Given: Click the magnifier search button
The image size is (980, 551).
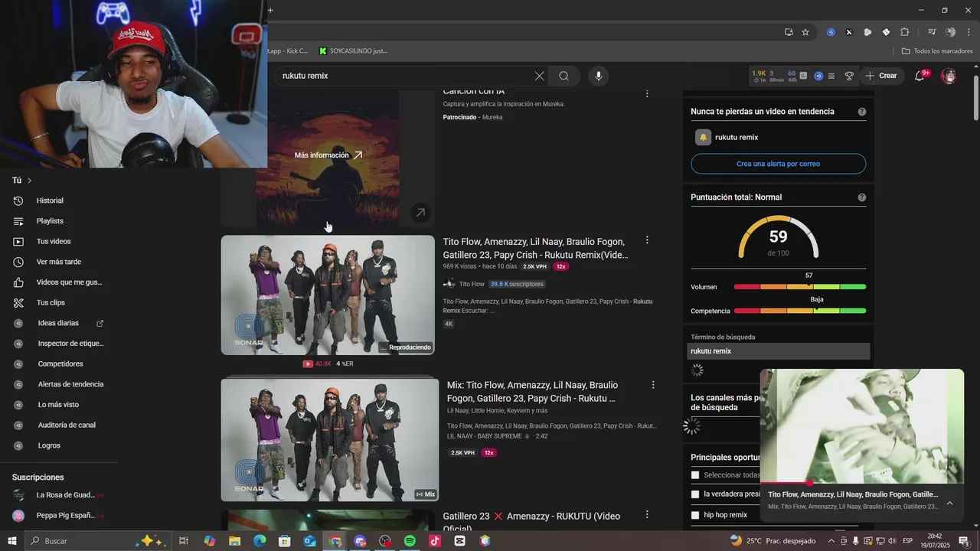Looking at the screenshot, I should pyautogui.click(x=564, y=76).
